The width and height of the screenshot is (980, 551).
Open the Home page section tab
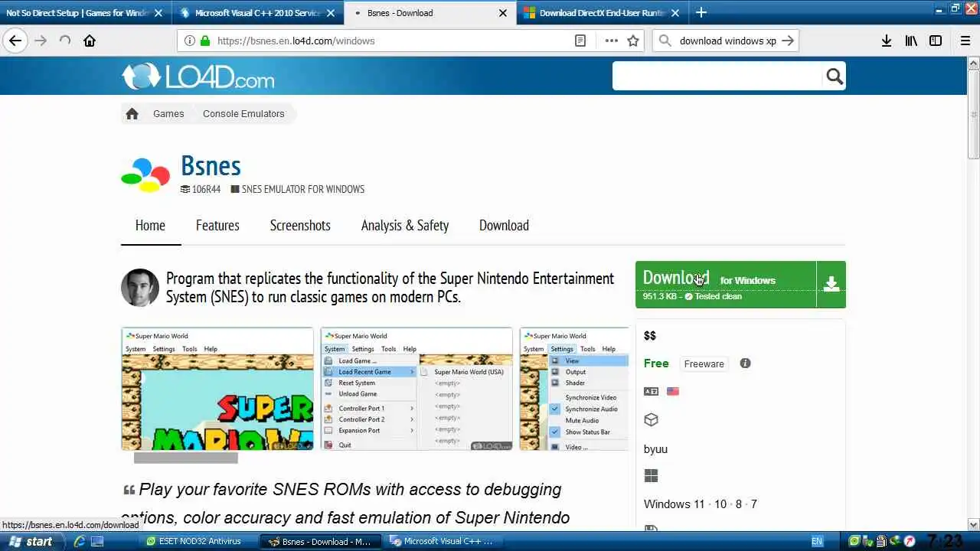click(150, 225)
